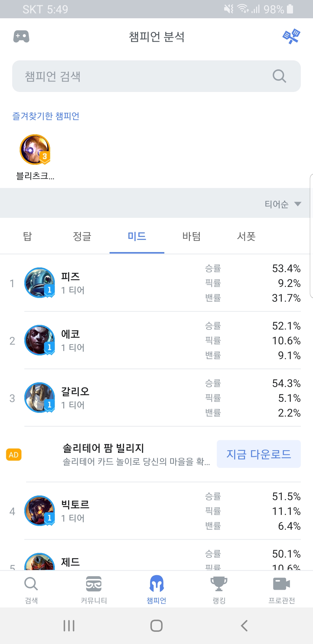
Task: Switch to the 탑 lane tab
Action: pos(28,236)
